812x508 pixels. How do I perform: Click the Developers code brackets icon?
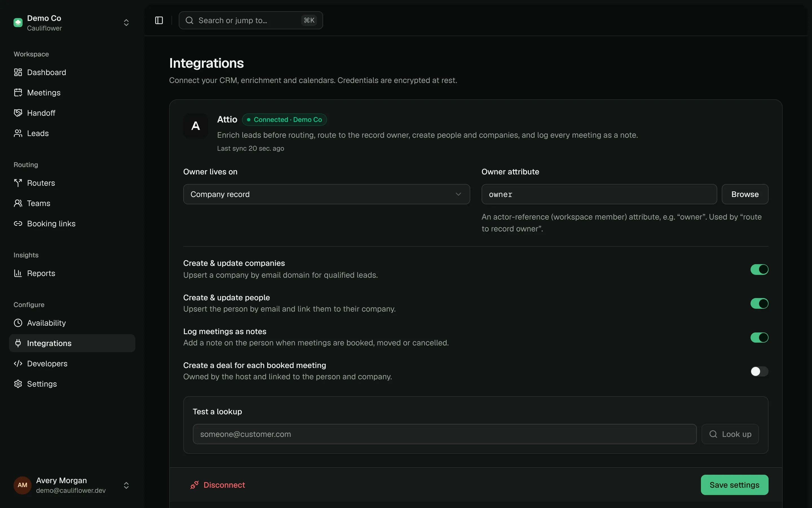click(18, 364)
